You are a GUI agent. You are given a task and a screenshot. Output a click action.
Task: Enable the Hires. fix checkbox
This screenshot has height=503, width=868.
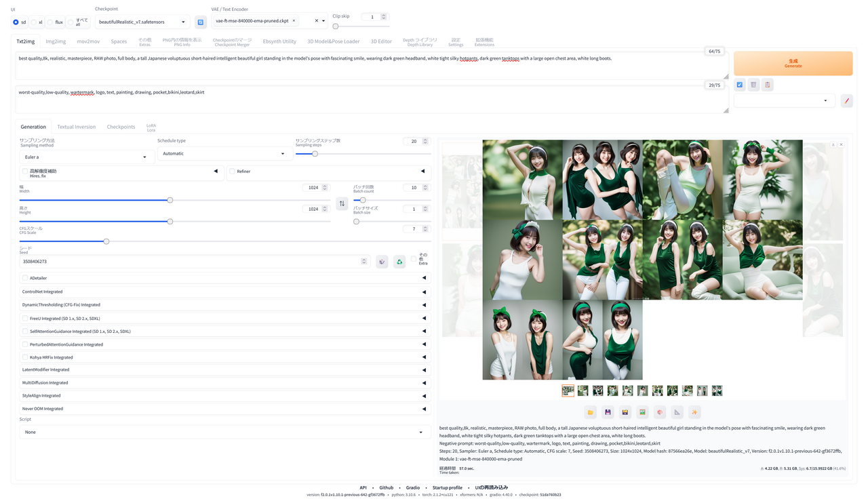tap(25, 171)
